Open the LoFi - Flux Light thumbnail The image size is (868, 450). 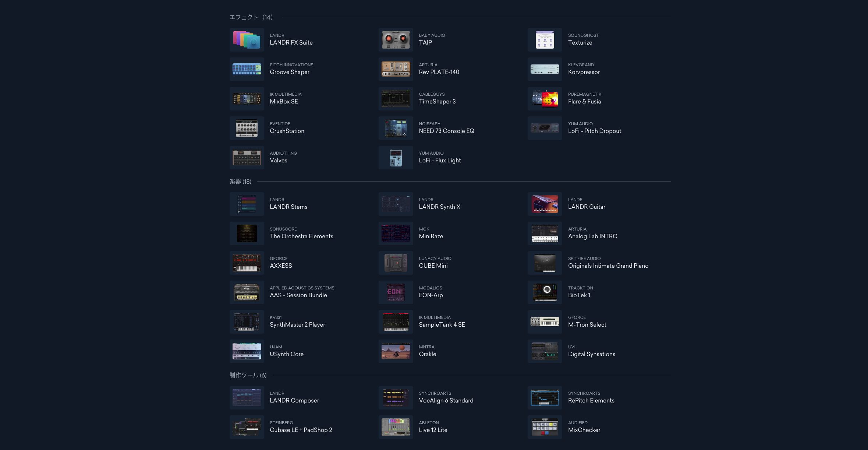click(x=396, y=158)
